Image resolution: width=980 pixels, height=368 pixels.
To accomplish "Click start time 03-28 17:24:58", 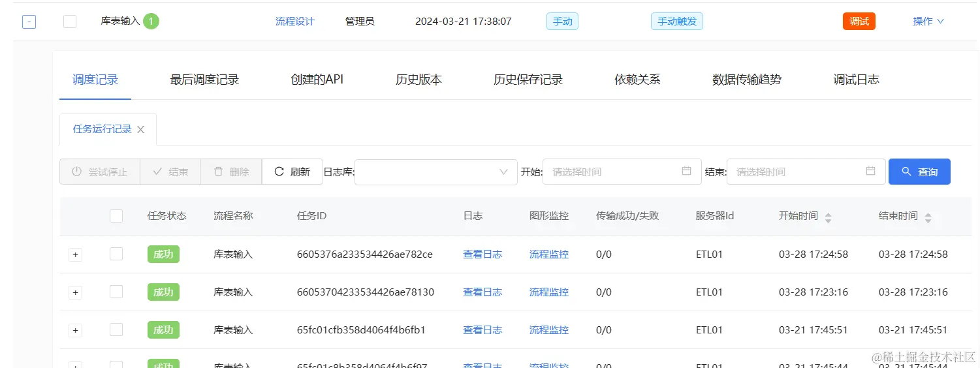I will (x=814, y=254).
